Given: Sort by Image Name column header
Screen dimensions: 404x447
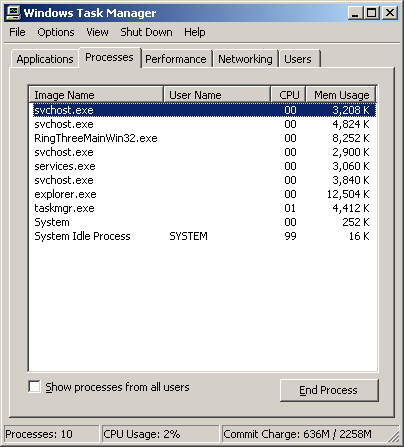Looking at the screenshot, I should tap(96, 95).
